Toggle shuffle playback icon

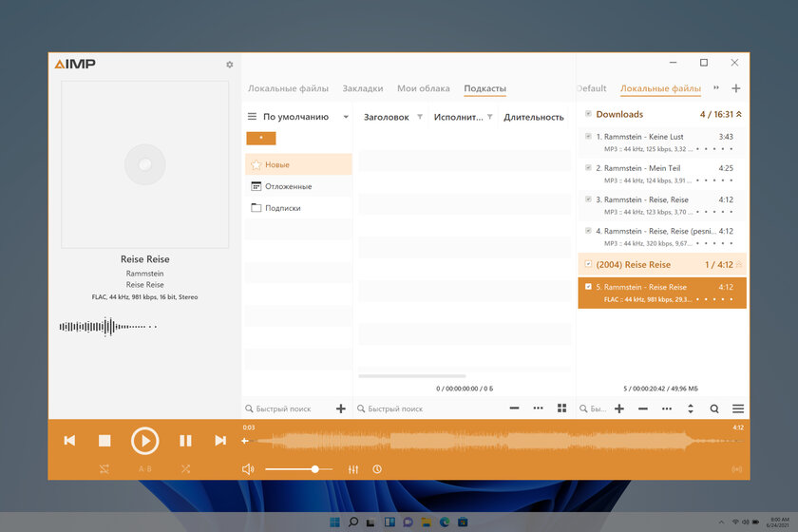tap(186, 469)
